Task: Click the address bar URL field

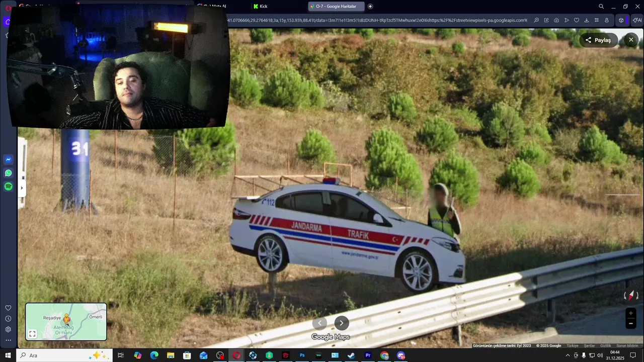Action: click(377, 20)
